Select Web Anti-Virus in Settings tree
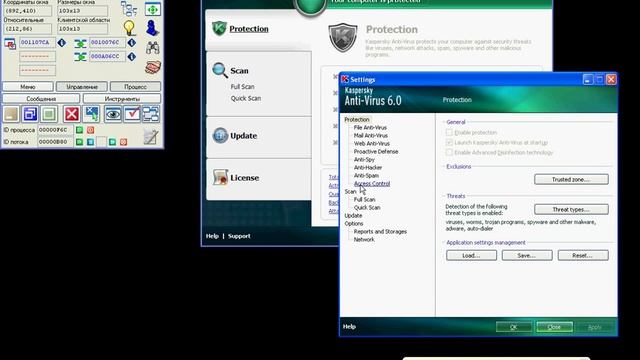 click(x=372, y=144)
